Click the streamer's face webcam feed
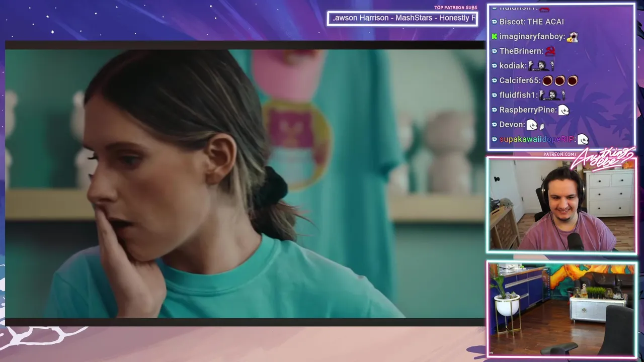Viewport: 644px width, 362px height. coord(561,205)
